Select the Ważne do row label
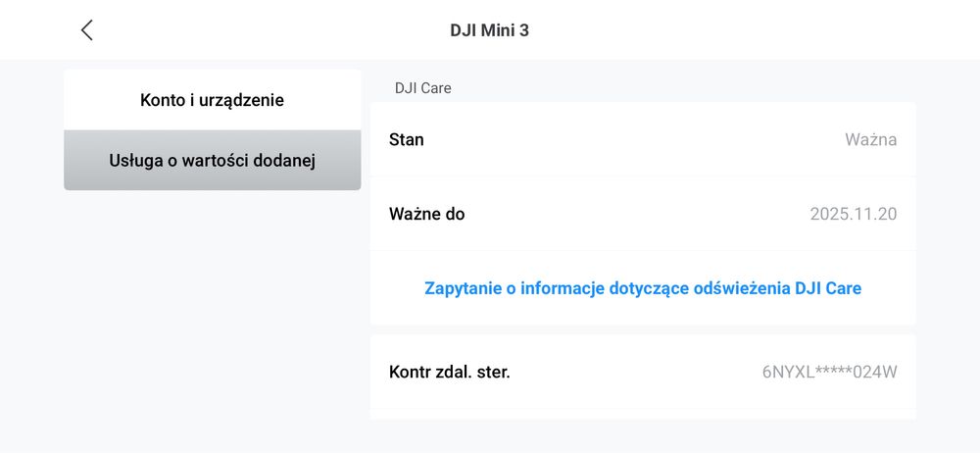The width and height of the screenshot is (980, 453). pos(426,214)
